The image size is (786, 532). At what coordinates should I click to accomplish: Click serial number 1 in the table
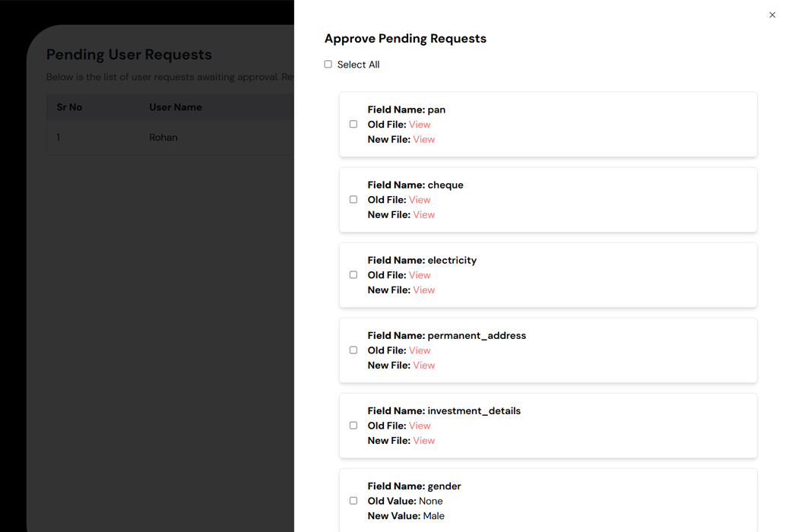coord(58,138)
